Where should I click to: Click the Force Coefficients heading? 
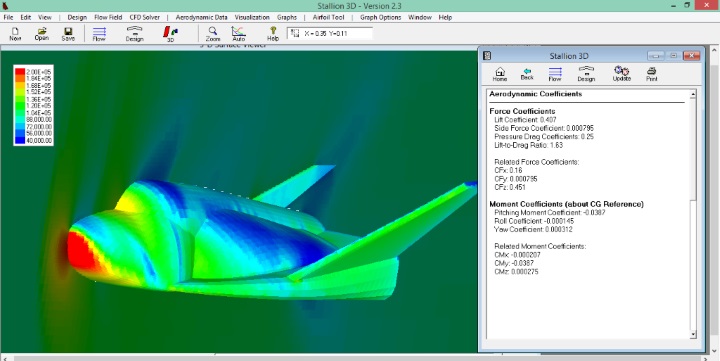pyautogui.click(x=522, y=111)
